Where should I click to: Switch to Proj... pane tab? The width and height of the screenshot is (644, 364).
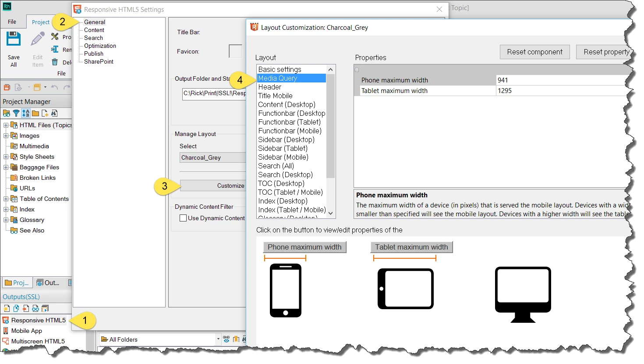tap(18, 283)
